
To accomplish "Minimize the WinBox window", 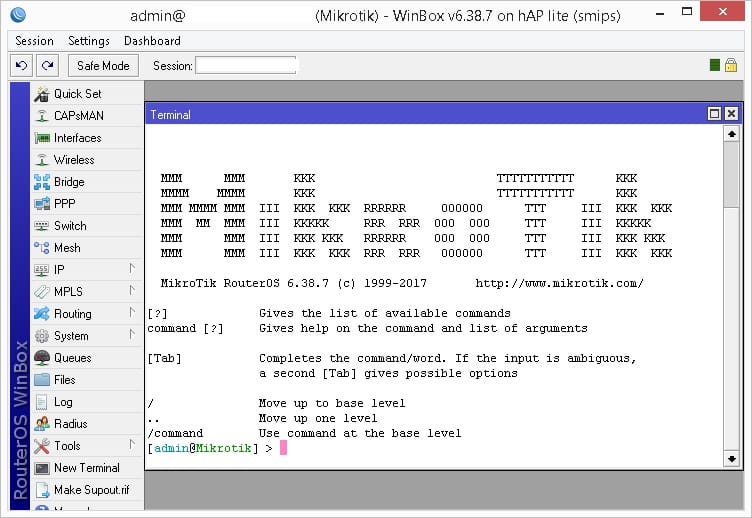I will click(x=660, y=14).
